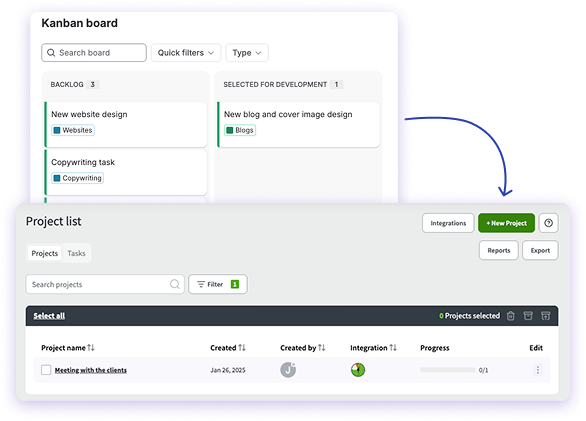This screenshot has width=586, height=421.
Task: Select the Projects tab
Action: point(44,253)
